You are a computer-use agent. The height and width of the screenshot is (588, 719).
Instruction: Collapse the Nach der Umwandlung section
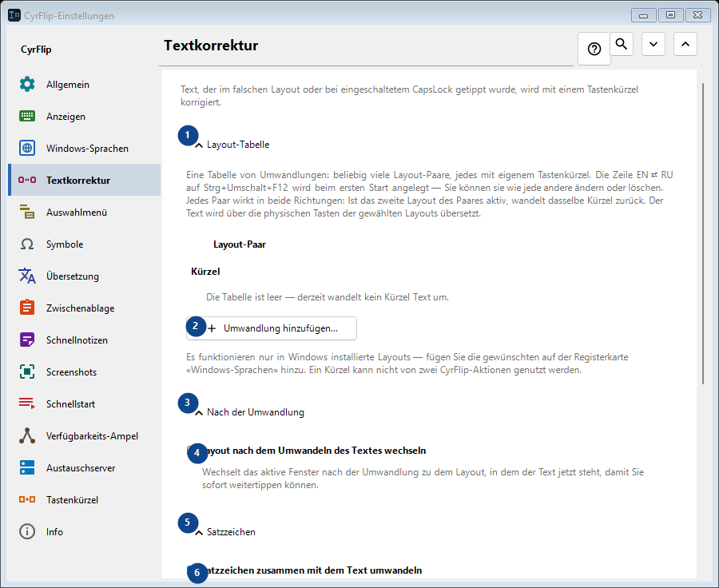199,413
